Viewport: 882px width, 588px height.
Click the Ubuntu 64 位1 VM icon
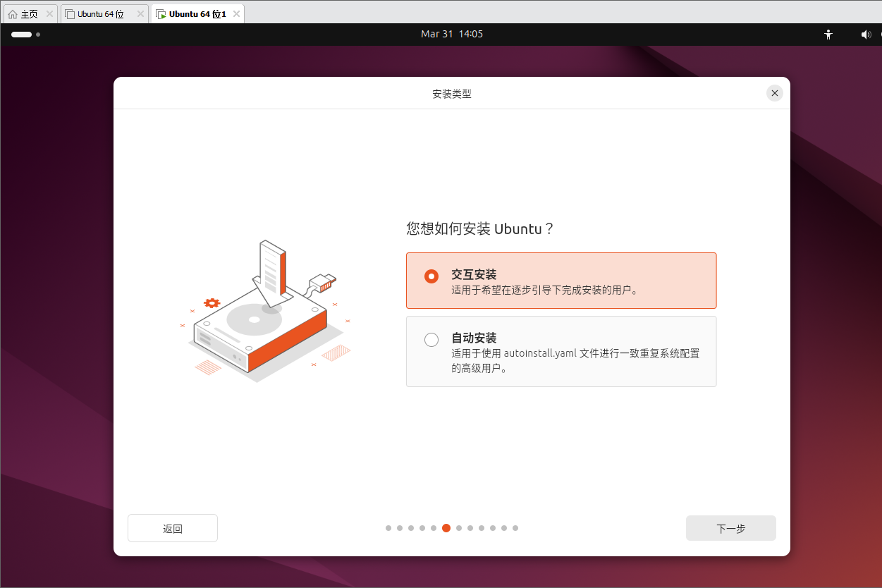pyautogui.click(x=161, y=14)
